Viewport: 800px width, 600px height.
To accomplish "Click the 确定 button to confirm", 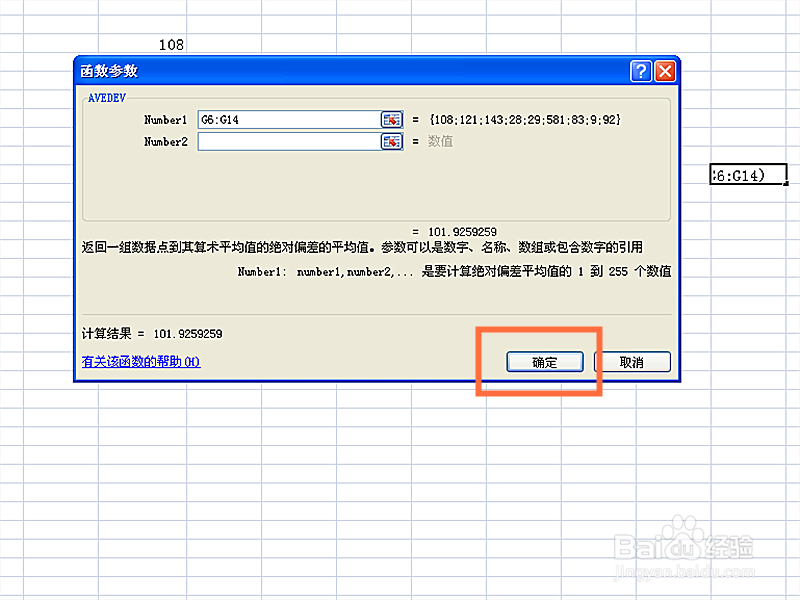I will [x=544, y=362].
